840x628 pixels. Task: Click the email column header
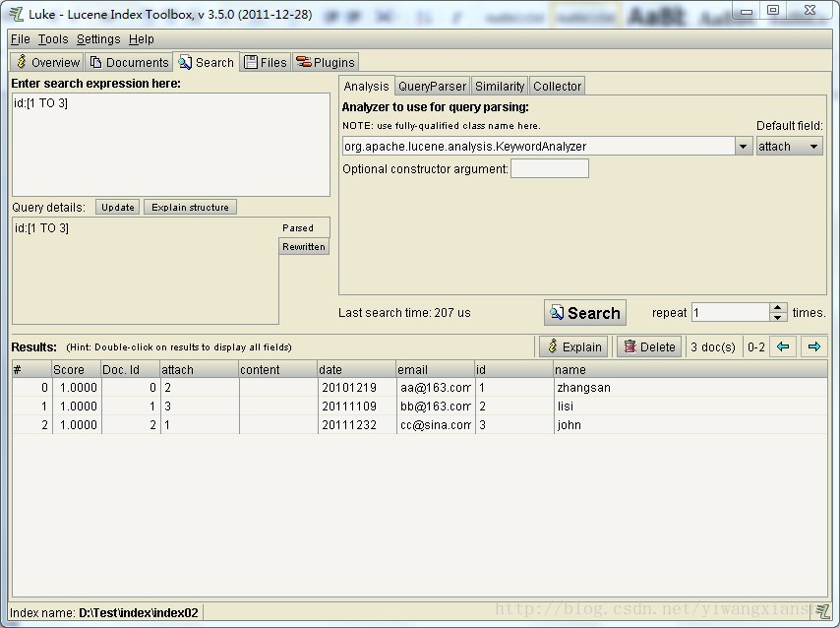coord(435,369)
